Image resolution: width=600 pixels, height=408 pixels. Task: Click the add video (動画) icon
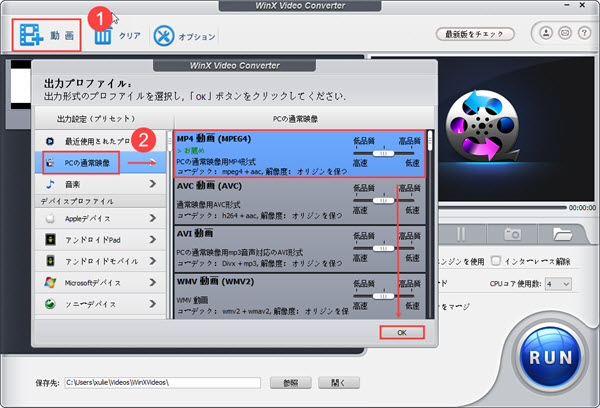click(x=31, y=35)
